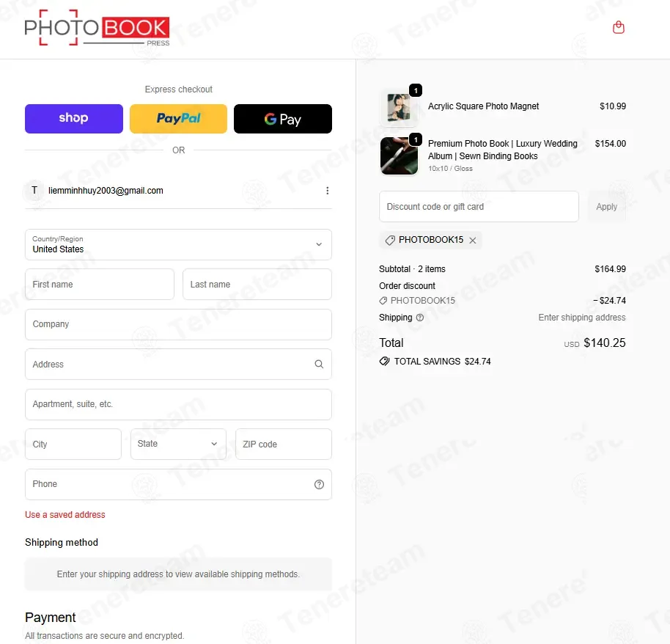The image size is (670, 644).
Task: Focus the Apartment, suite field
Action: coord(178,405)
